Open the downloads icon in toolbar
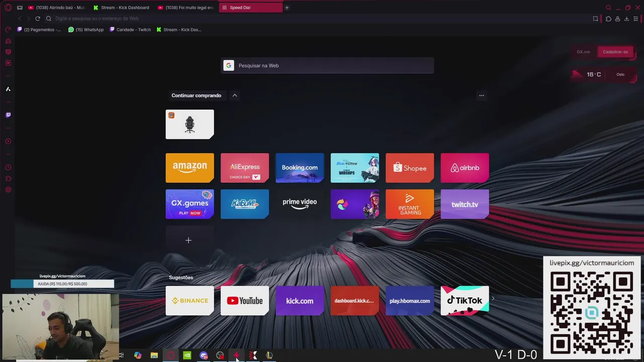Viewport: 644px width, 362px height. [626, 19]
